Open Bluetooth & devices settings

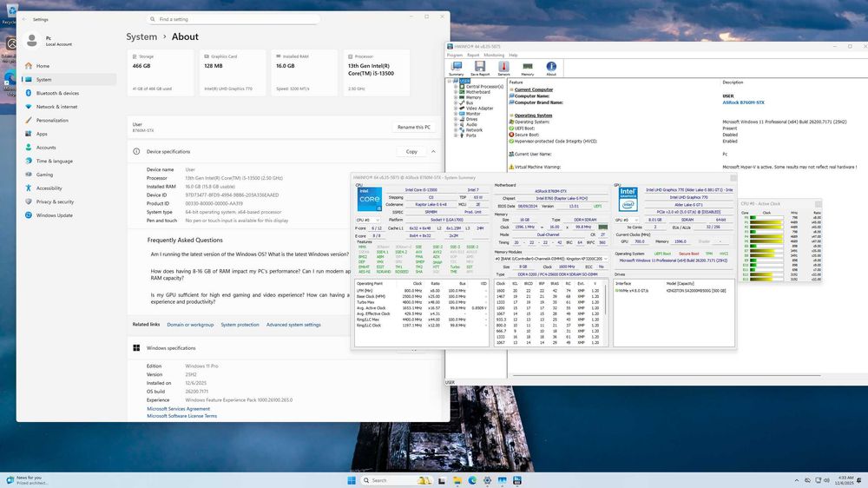point(69,93)
